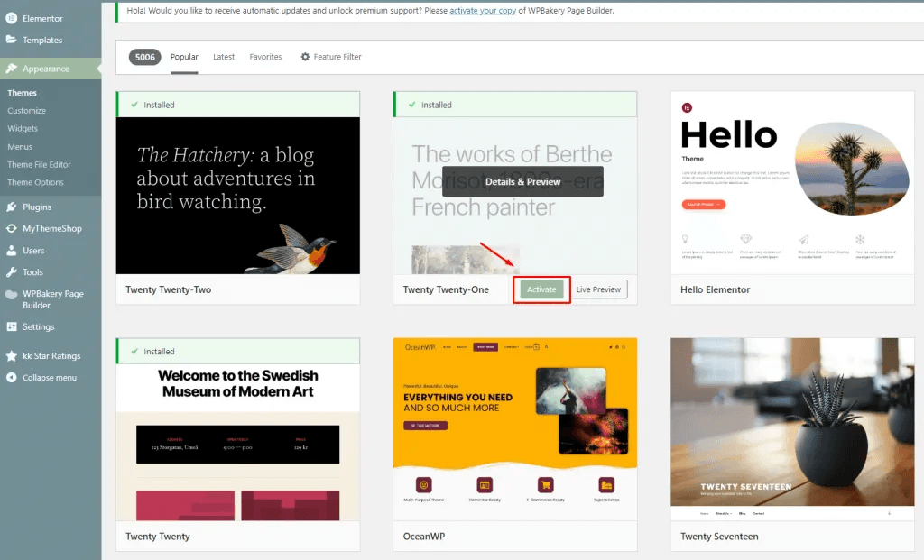Click the Tools wrench icon
The height and width of the screenshot is (560, 924).
click(11, 272)
